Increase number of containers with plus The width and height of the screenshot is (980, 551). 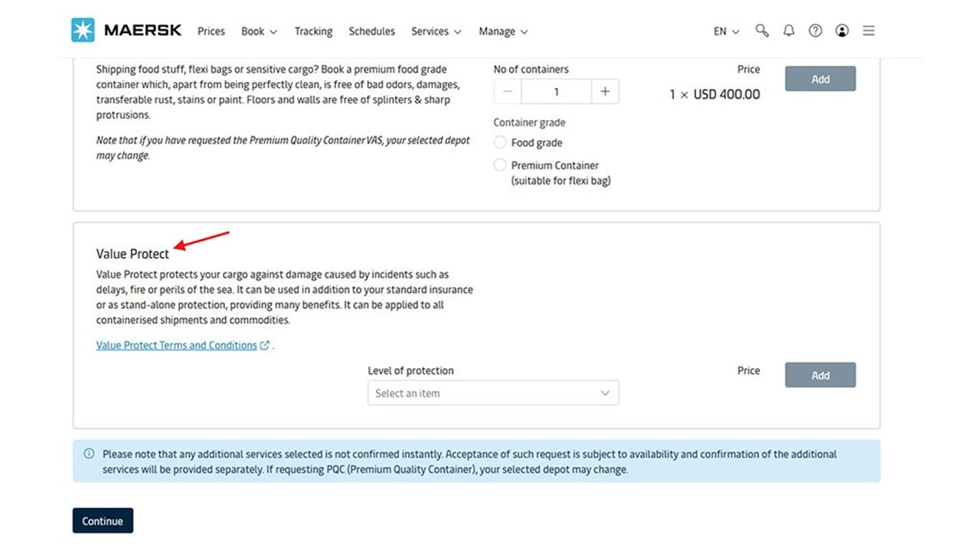(605, 92)
